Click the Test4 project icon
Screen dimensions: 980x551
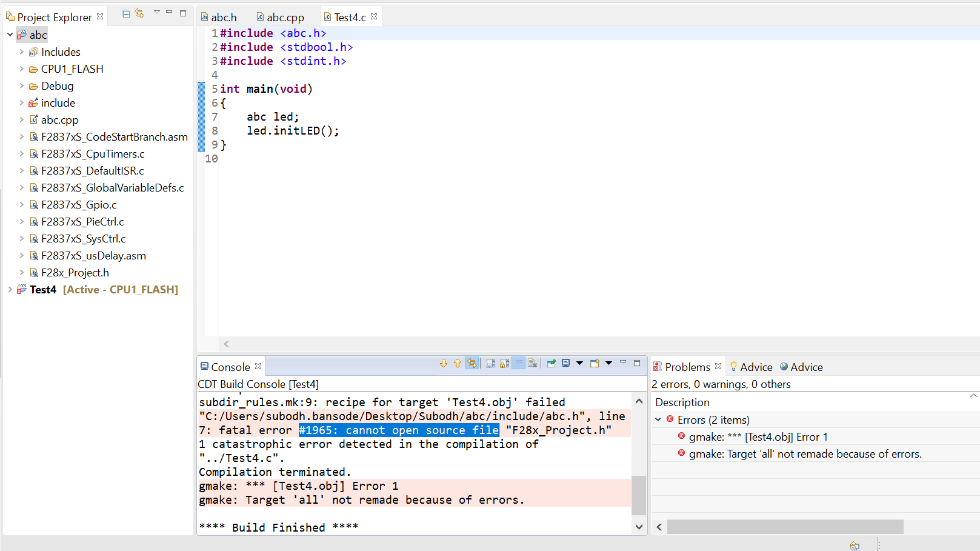[22, 289]
